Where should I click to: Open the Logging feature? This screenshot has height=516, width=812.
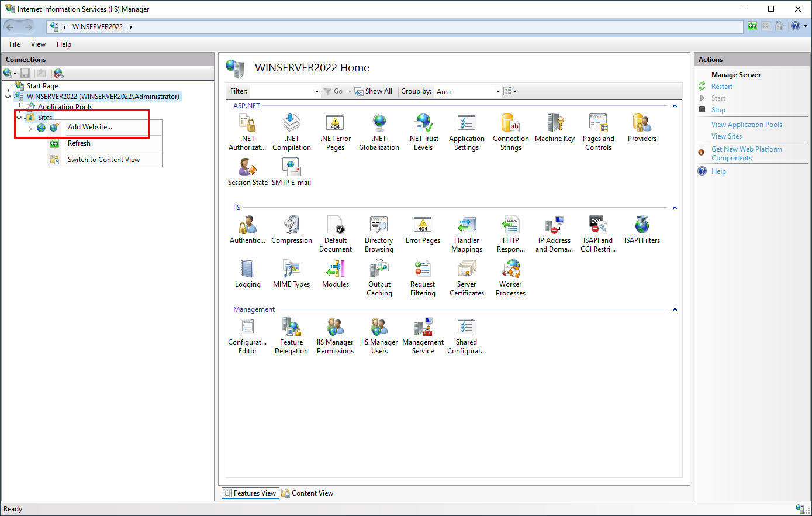[x=248, y=274]
